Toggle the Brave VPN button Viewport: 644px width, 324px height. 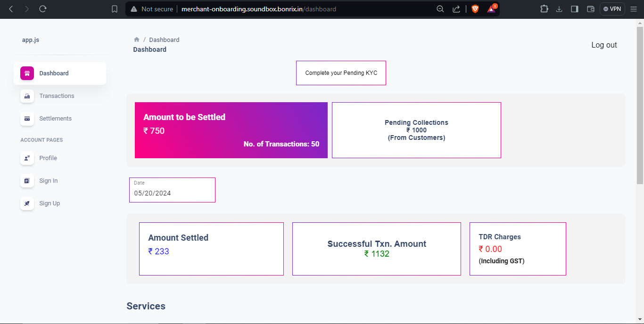(x=612, y=9)
